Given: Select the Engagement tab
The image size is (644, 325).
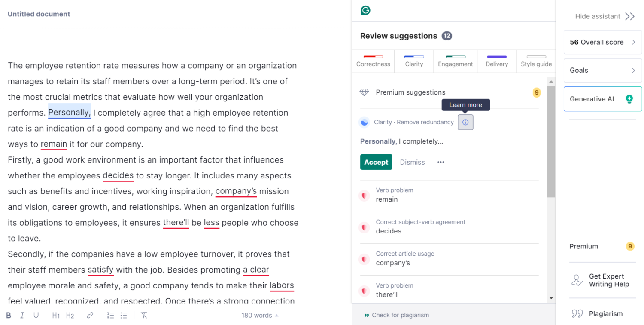Looking at the screenshot, I should [455, 61].
